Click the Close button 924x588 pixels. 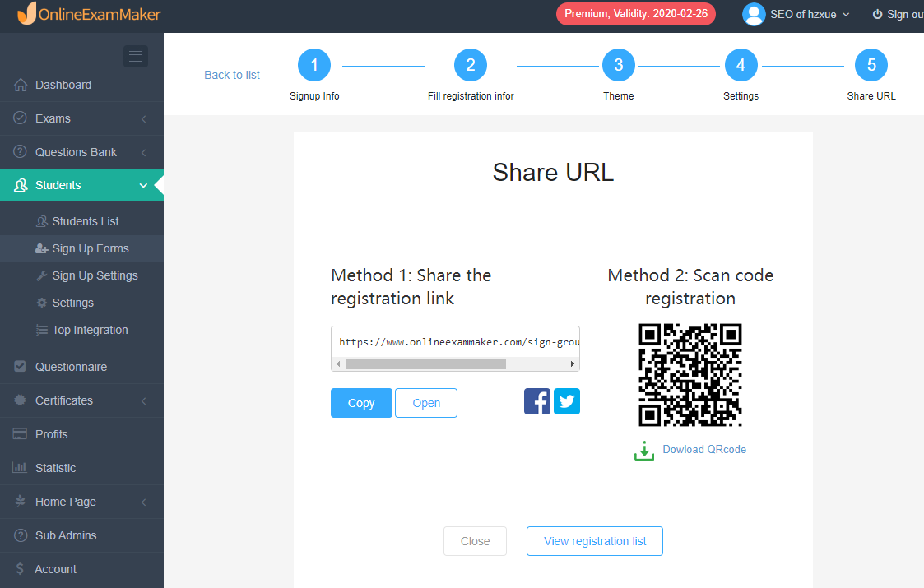click(475, 541)
